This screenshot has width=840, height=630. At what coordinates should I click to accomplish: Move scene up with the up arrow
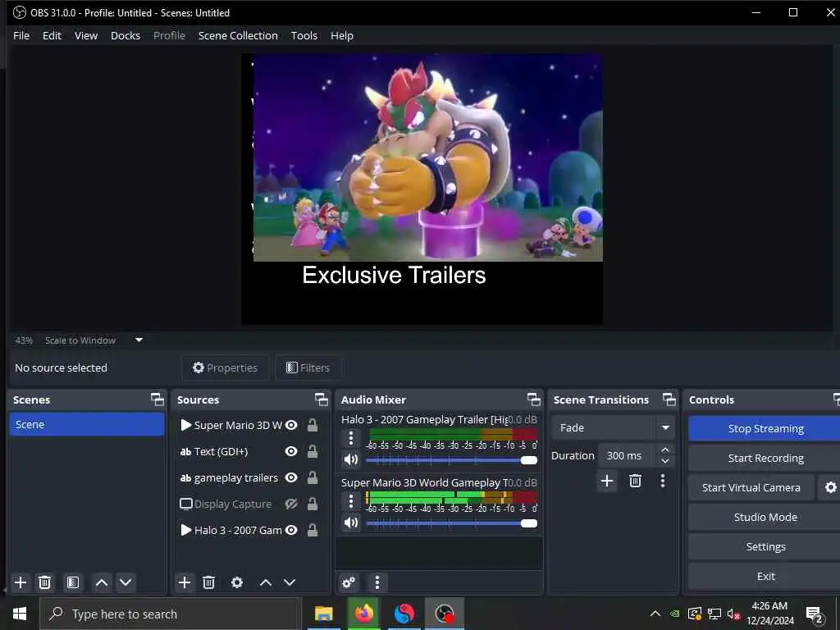point(101,582)
